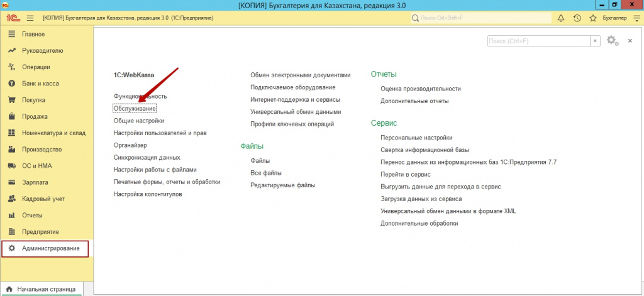The image size is (644, 296).
Task: Open favorites star icon
Action: (592, 18)
